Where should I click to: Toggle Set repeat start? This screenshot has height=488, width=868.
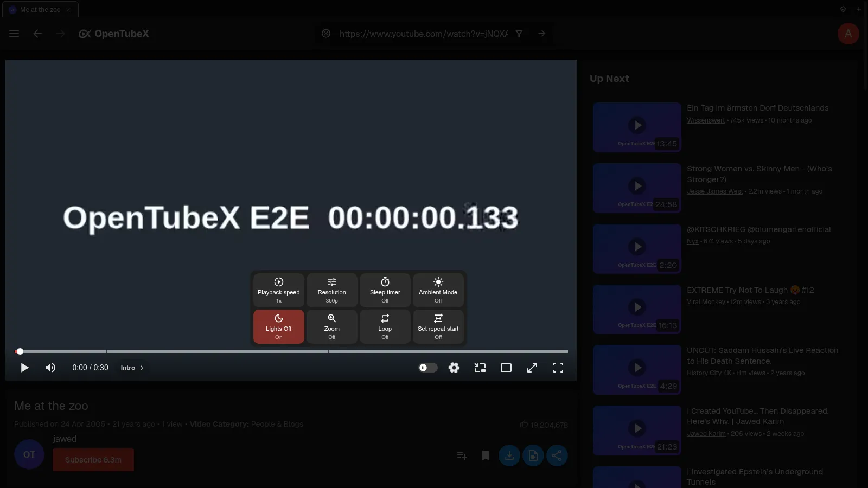point(438,326)
